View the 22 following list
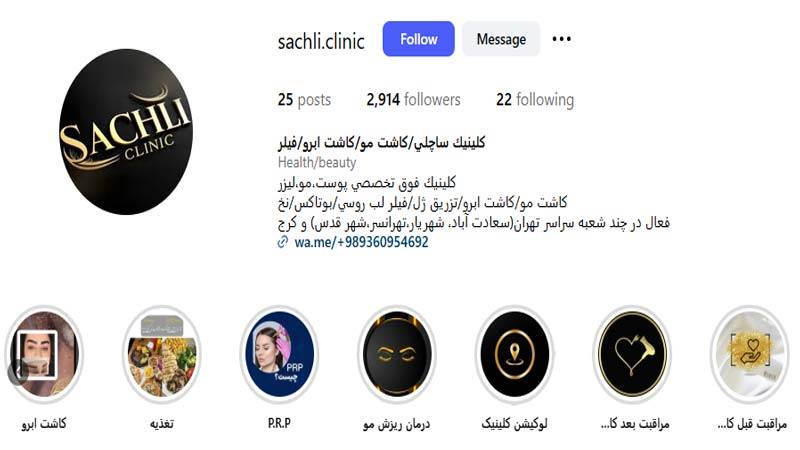This screenshot has width=800, height=450. click(x=535, y=99)
